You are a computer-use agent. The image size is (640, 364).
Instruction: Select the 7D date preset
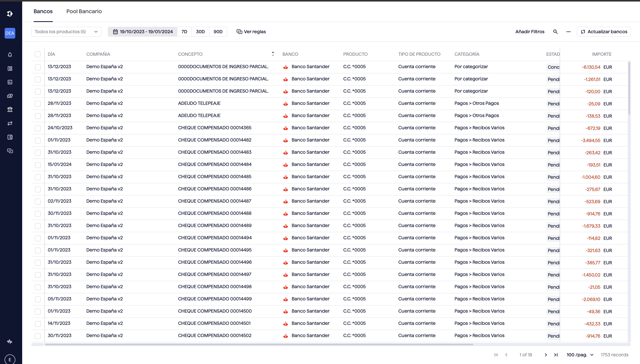(184, 32)
